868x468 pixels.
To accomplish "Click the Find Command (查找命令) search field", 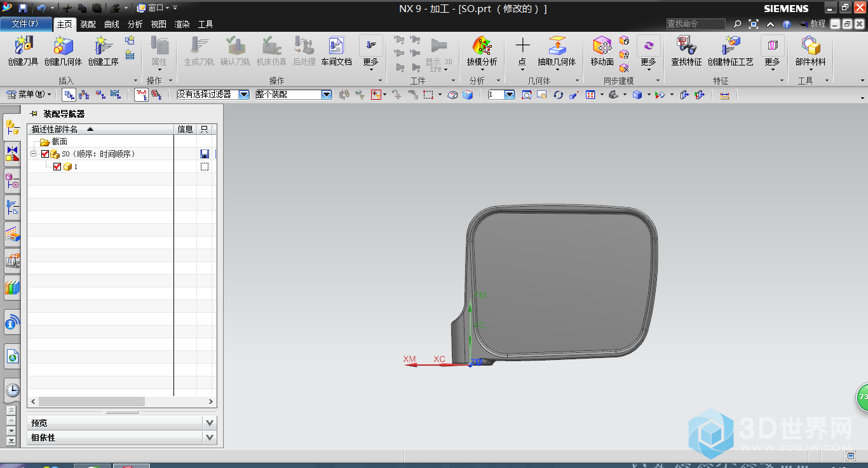I will 695,24.
